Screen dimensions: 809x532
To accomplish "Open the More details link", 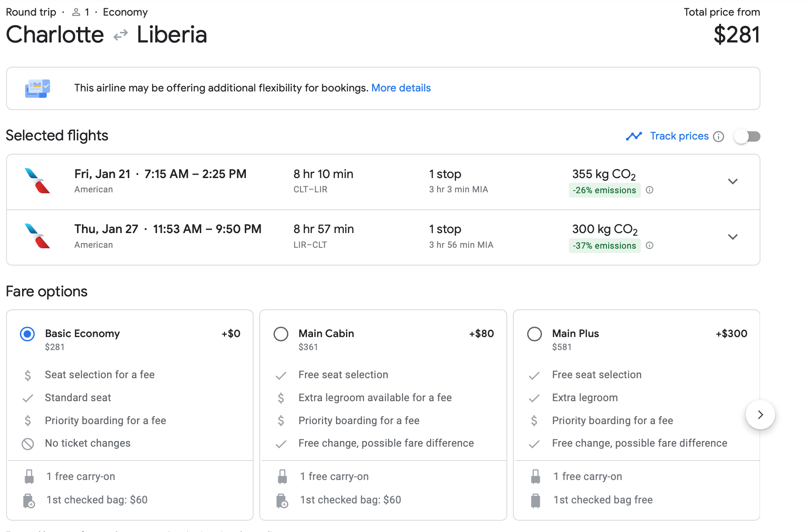I will point(401,88).
